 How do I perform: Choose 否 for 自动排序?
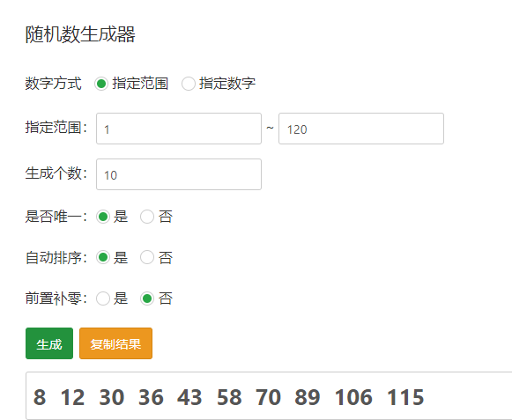tap(147, 257)
